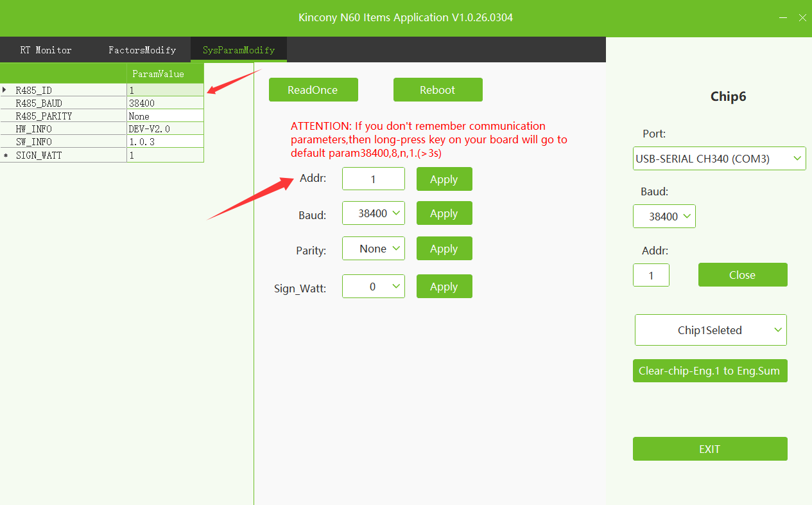812x505 pixels.
Task: Apply the Addr setting
Action: pyautogui.click(x=444, y=179)
